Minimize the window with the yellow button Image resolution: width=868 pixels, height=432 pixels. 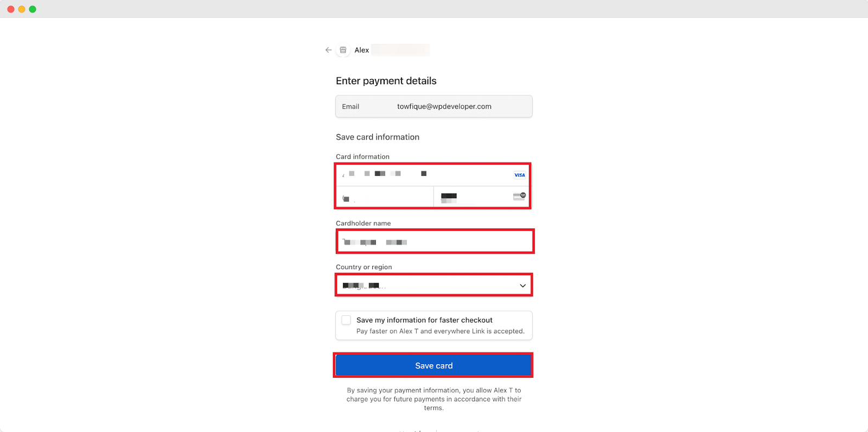click(x=22, y=9)
